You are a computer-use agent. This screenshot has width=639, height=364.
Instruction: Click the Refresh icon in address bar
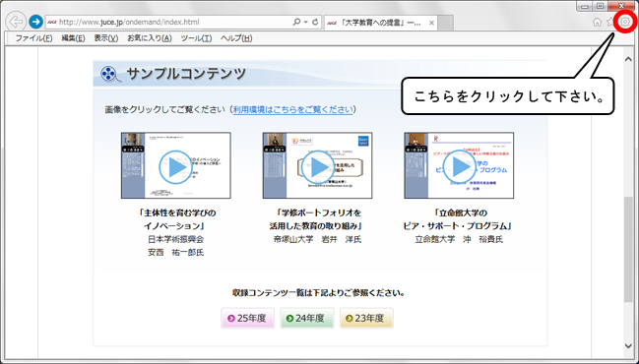point(315,22)
